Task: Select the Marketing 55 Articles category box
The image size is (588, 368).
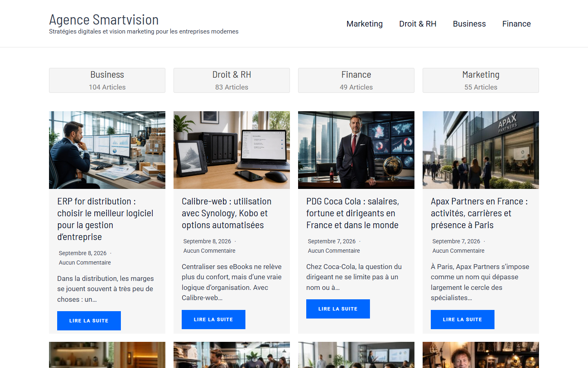Action: point(481,80)
